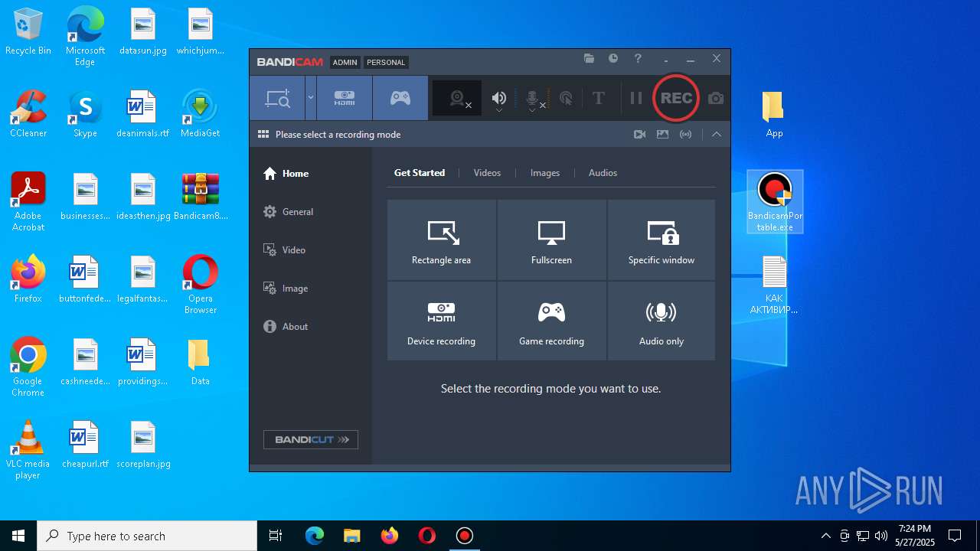Choose Rectangle area recording mode
Screen dimensions: 980x551
442,240
